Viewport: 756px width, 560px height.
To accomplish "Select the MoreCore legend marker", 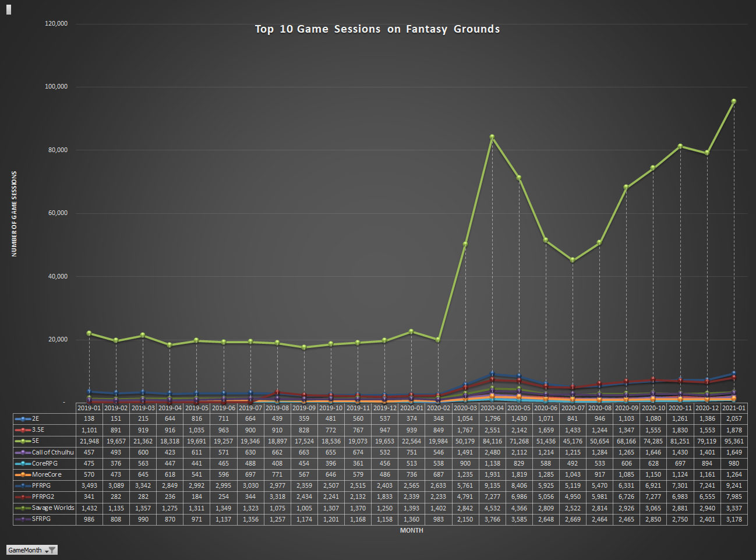I will [23, 474].
